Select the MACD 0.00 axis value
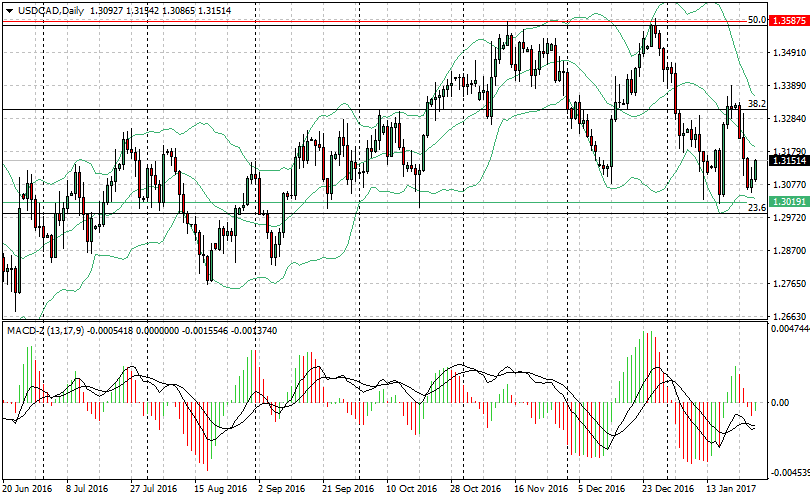 pos(780,402)
